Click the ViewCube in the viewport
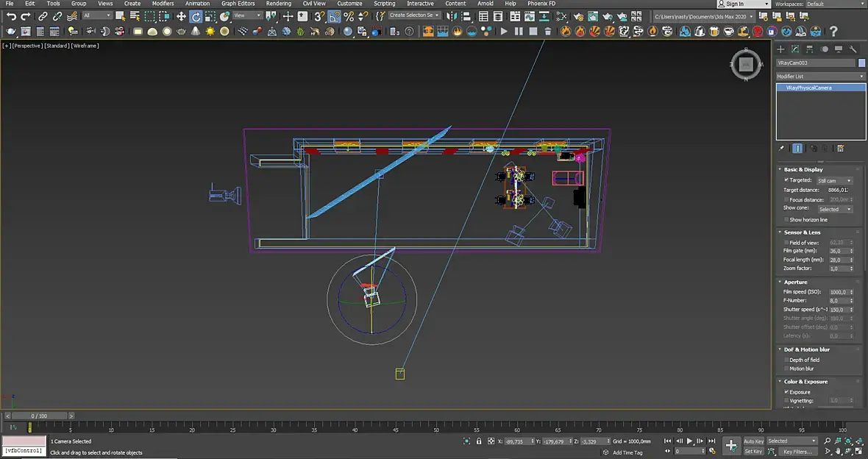The width and height of the screenshot is (868, 459). point(746,64)
